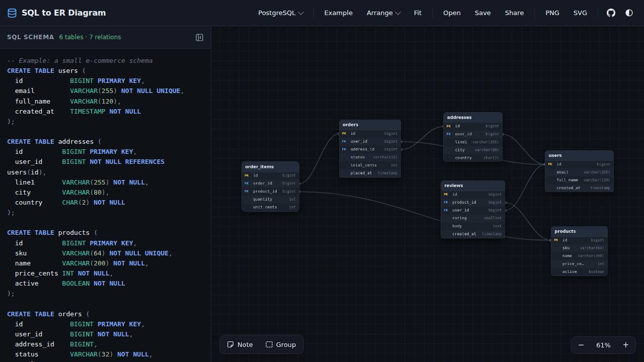This screenshot has height=362, width=644.
Task: Click 'body' row in reviews table
Action: (472, 226)
